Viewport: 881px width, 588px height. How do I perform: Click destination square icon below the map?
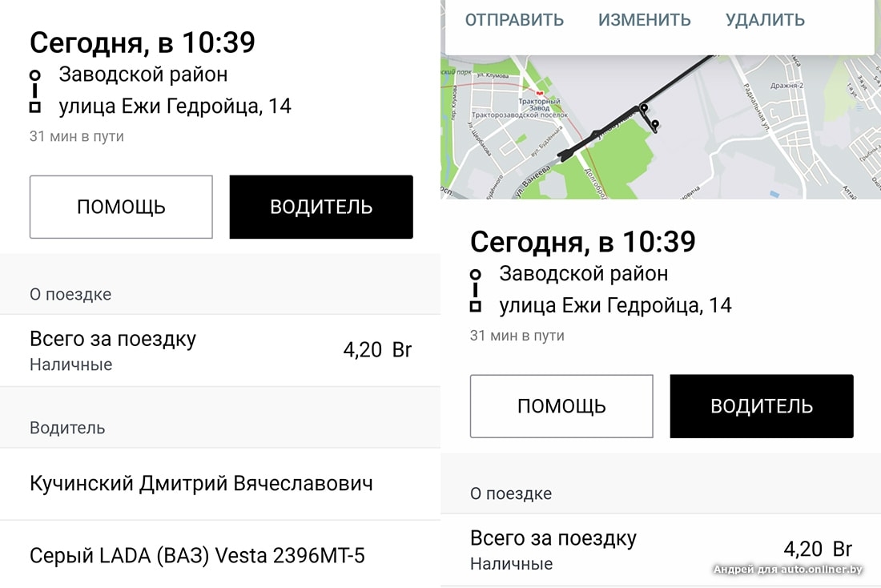475,306
